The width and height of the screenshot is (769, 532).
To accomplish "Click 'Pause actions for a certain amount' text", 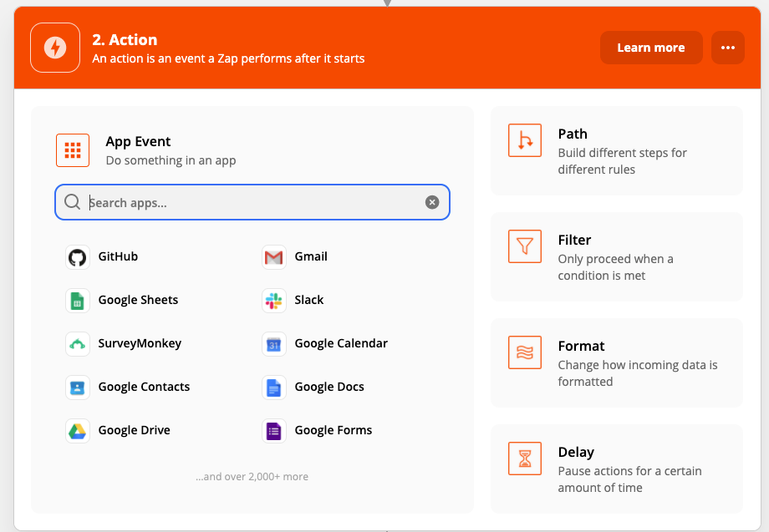I will point(629,479).
